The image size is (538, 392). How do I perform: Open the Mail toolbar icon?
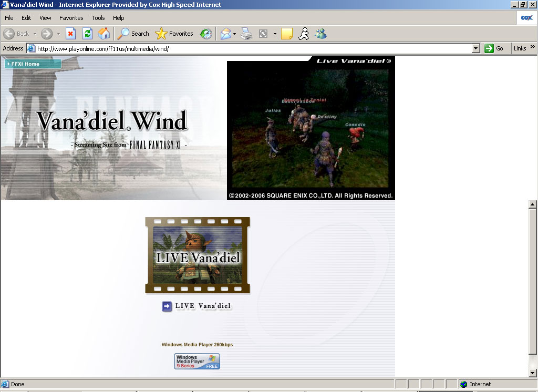[x=225, y=34]
